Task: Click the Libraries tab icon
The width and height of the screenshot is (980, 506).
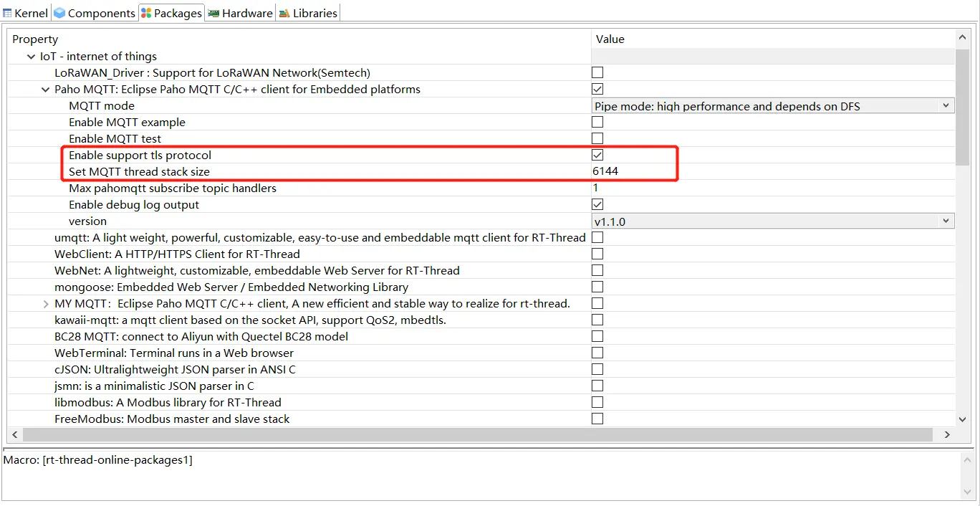Action: pos(284,13)
